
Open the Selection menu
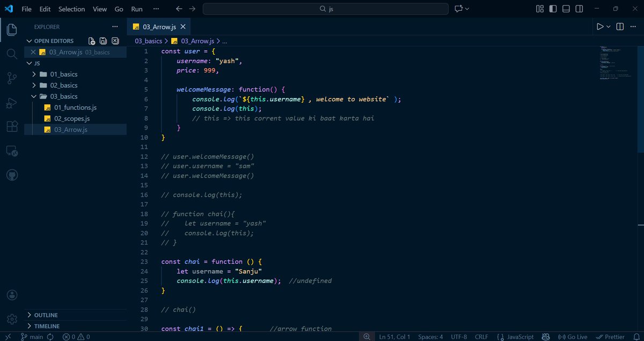coord(71,9)
